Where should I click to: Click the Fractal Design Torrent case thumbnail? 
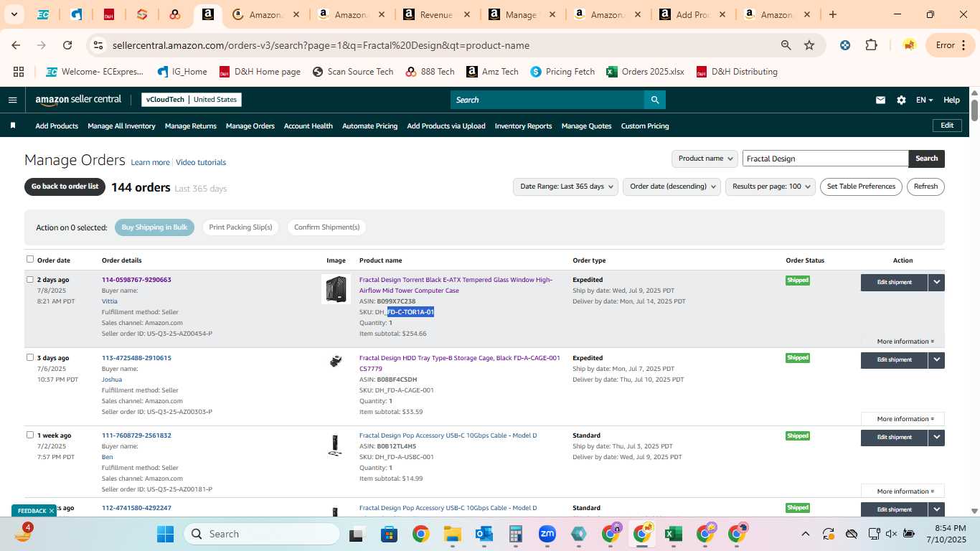coord(336,289)
